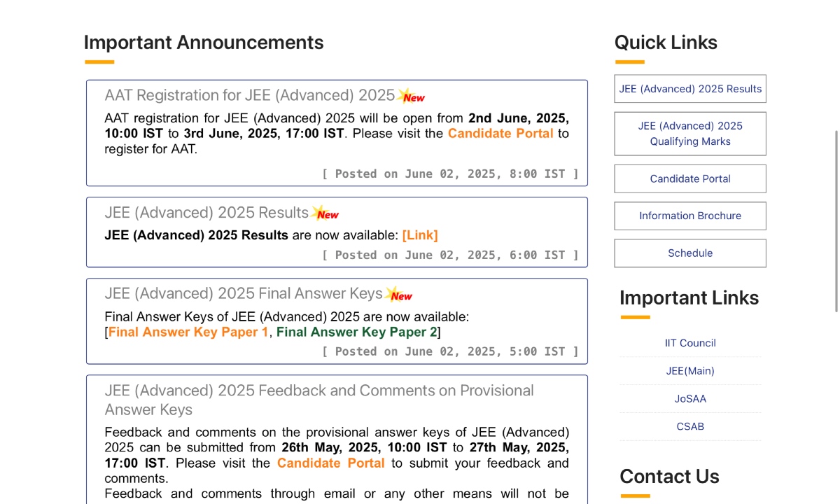Screen dimensions: 840x504
Task: Follow Candidate Portal link in feedback announcement
Action: [331, 463]
